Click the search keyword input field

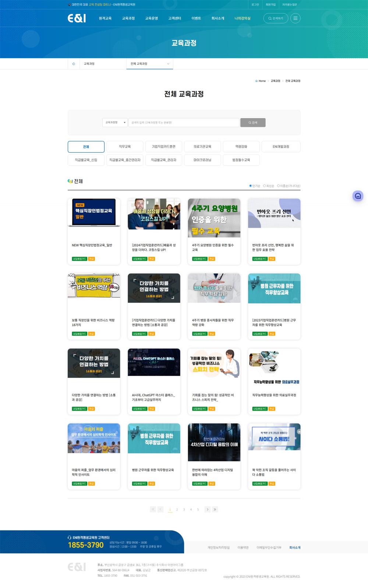184,123
